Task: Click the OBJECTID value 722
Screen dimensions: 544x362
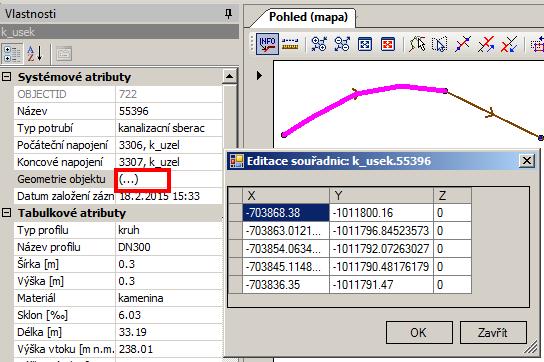Action: coord(169,94)
